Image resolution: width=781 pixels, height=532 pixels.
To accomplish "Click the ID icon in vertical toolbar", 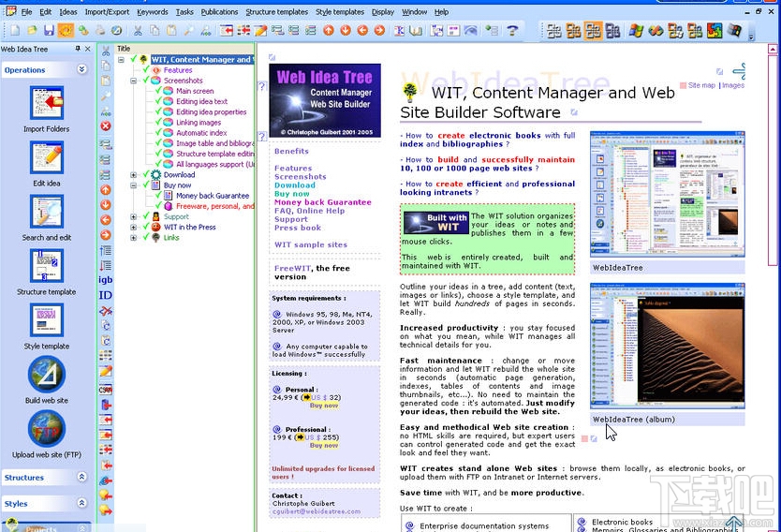I will click(x=106, y=295).
